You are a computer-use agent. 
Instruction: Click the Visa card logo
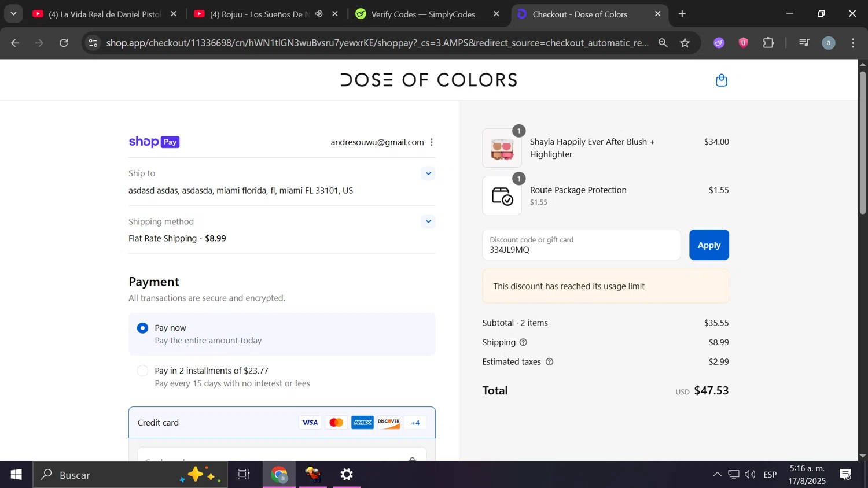pos(310,423)
